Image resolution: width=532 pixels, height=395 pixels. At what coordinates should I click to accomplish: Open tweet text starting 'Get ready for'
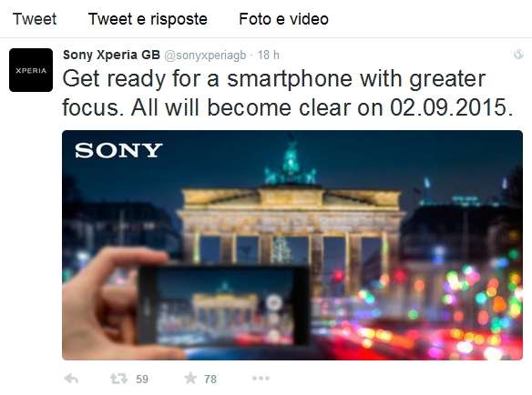(288, 93)
